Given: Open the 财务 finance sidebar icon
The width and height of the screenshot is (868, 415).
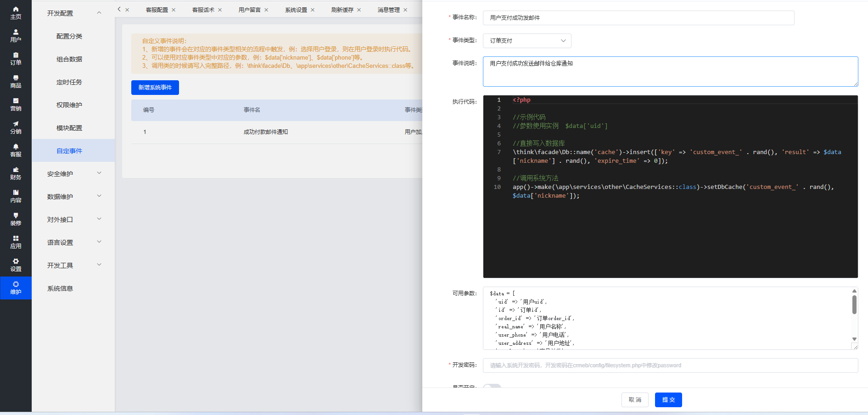Looking at the screenshot, I should (x=16, y=173).
